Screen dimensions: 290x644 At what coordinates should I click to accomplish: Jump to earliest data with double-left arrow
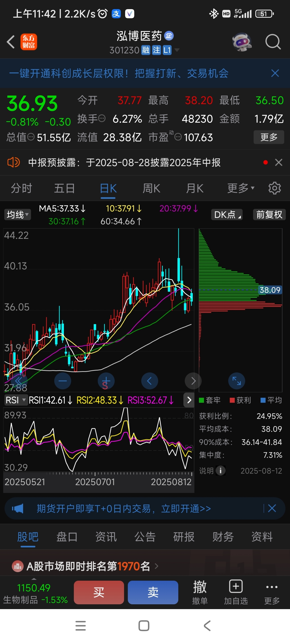19,381
